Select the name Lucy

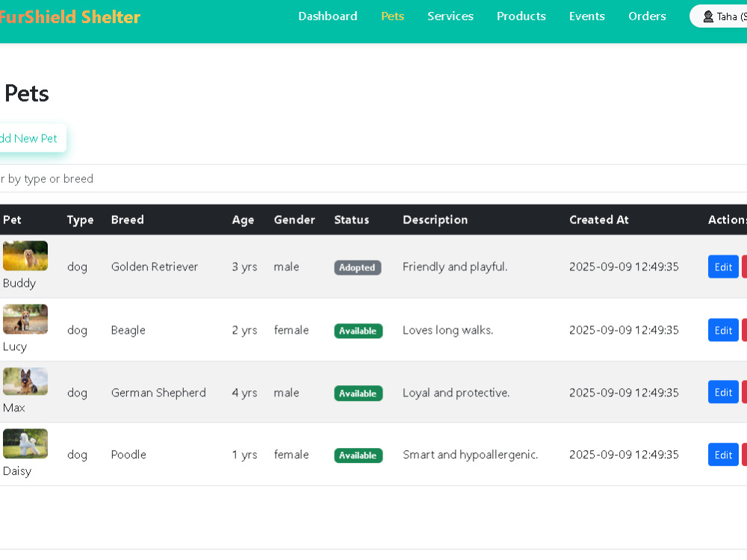pyautogui.click(x=15, y=346)
